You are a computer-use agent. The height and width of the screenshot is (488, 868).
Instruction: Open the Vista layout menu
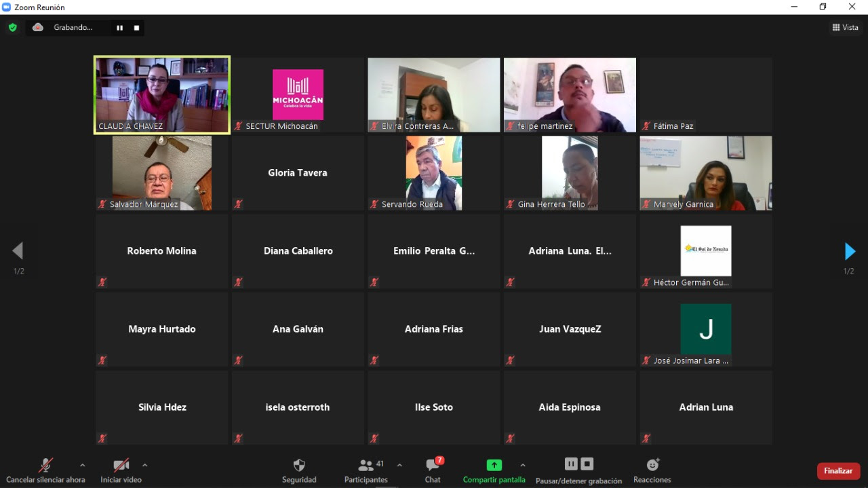845,28
